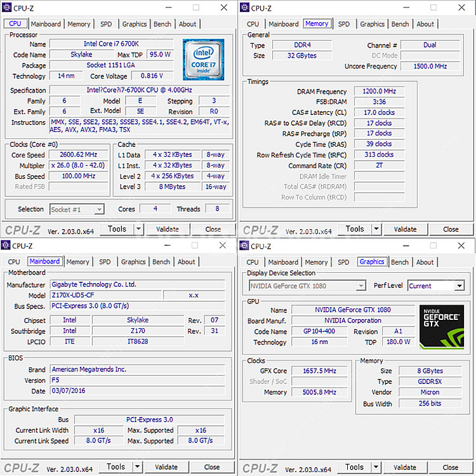476x476 pixels.
Task: Click the Level 3 cache value 8 MBytes
Action: pyautogui.click(x=172, y=187)
